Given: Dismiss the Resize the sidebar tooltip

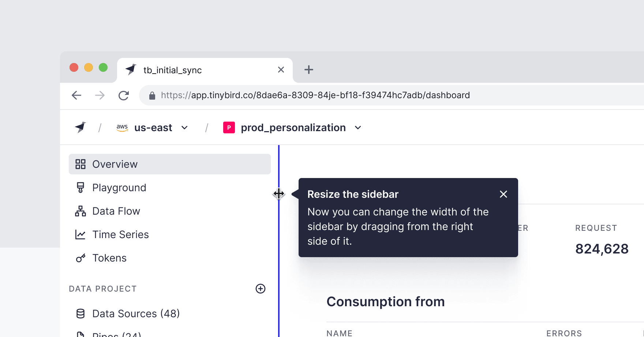Looking at the screenshot, I should [x=503, y=194].
